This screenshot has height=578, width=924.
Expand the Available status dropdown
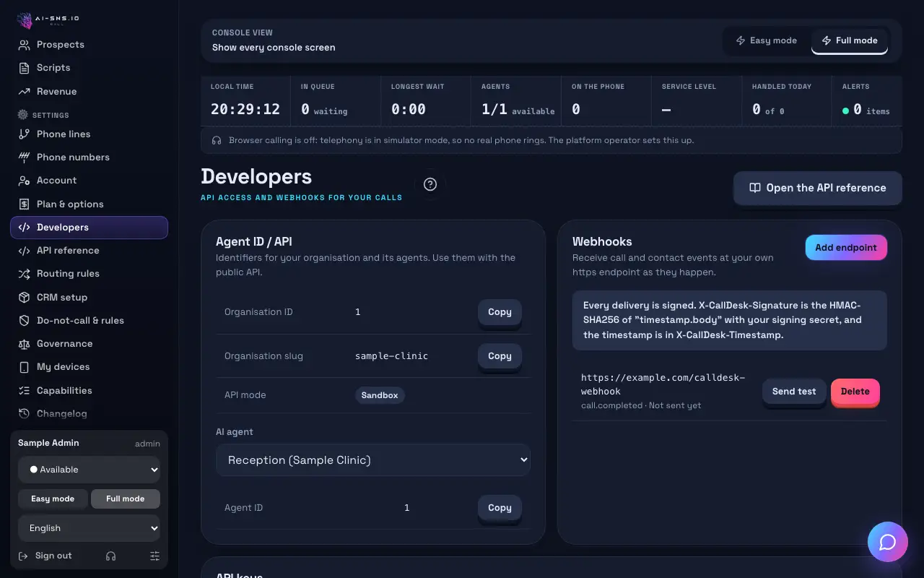(x=89, y=470)
